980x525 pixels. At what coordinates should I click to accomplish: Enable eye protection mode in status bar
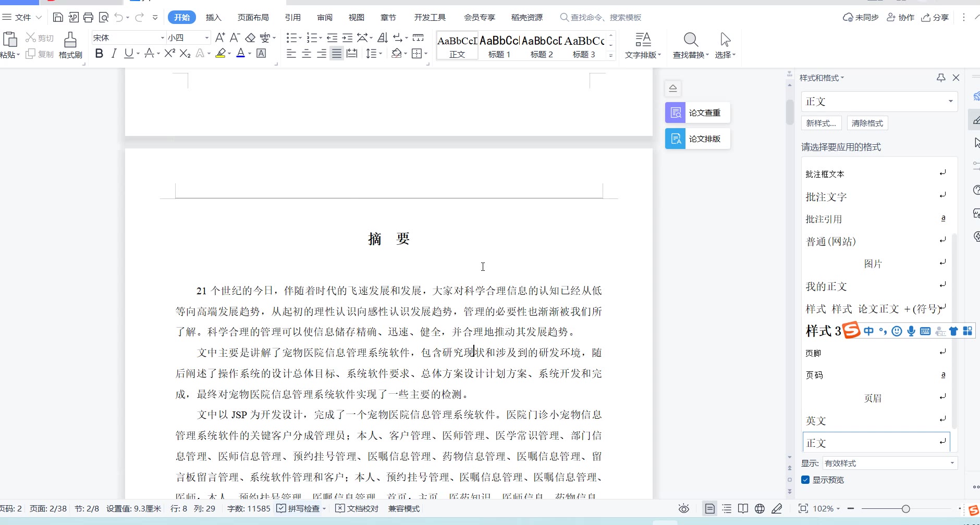[684, 509]
